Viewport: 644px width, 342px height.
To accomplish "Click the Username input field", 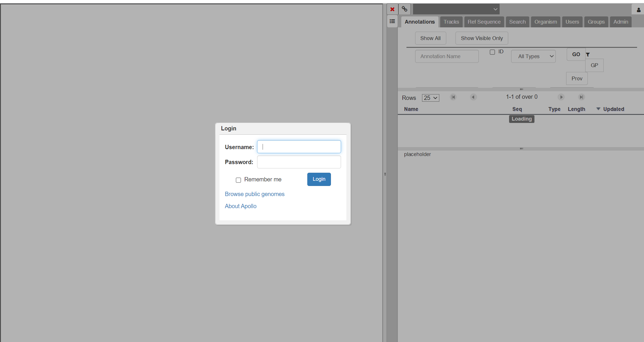I will tap(299, 147).
